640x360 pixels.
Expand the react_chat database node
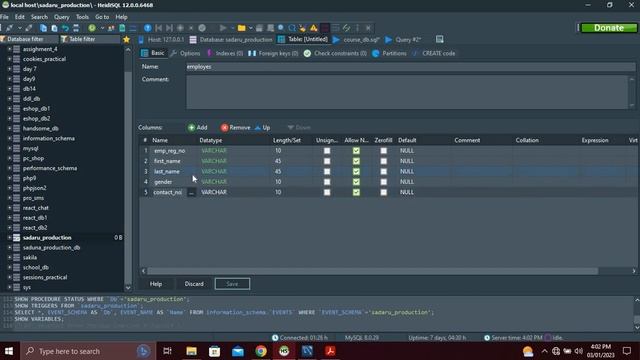pos(9,208)
